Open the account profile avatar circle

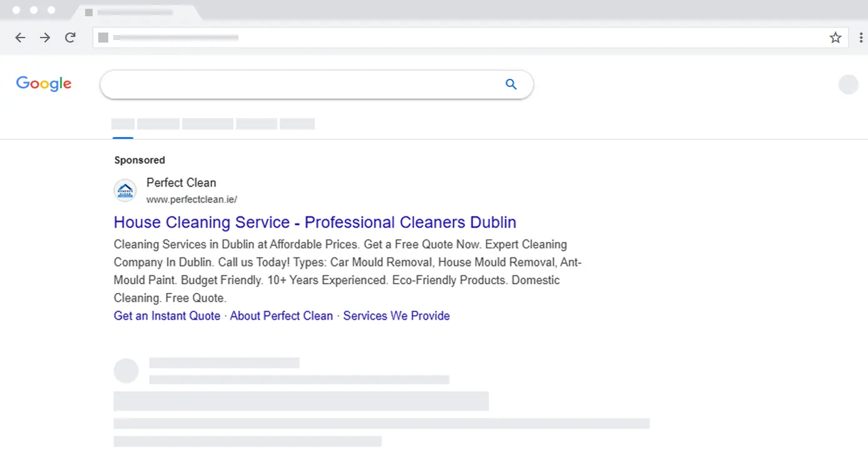tap(848, 84)
